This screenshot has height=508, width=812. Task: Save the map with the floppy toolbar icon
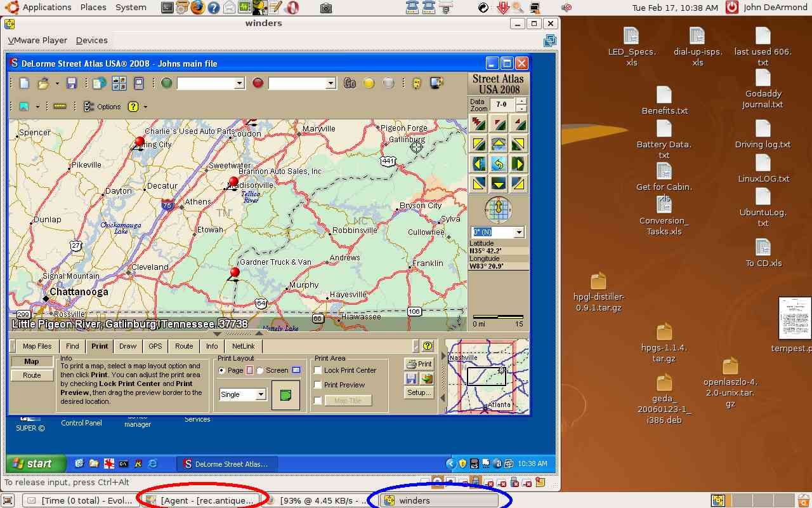(x=72, y=83)
